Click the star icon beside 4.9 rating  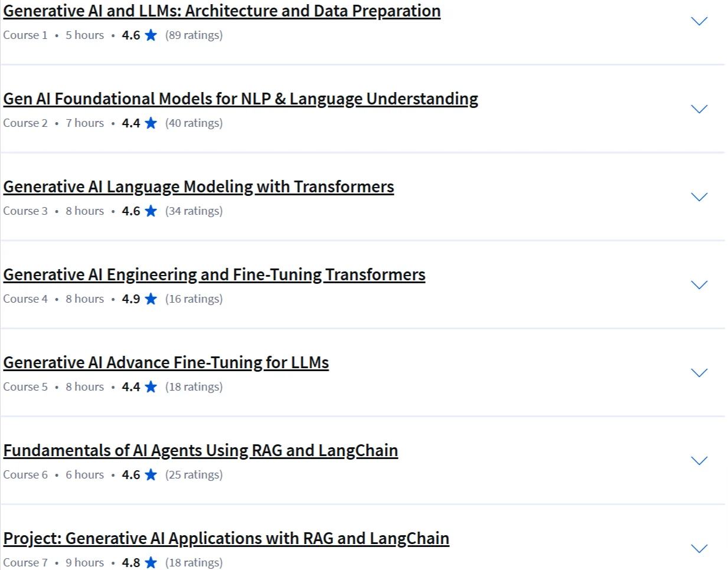click(x=151, y=299)
